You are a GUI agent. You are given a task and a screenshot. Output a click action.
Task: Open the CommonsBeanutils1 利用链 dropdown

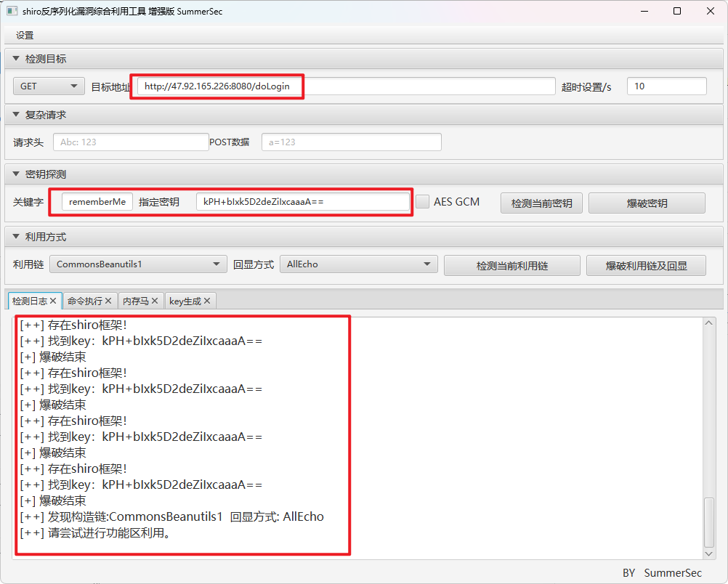click(x=137, y=264)
